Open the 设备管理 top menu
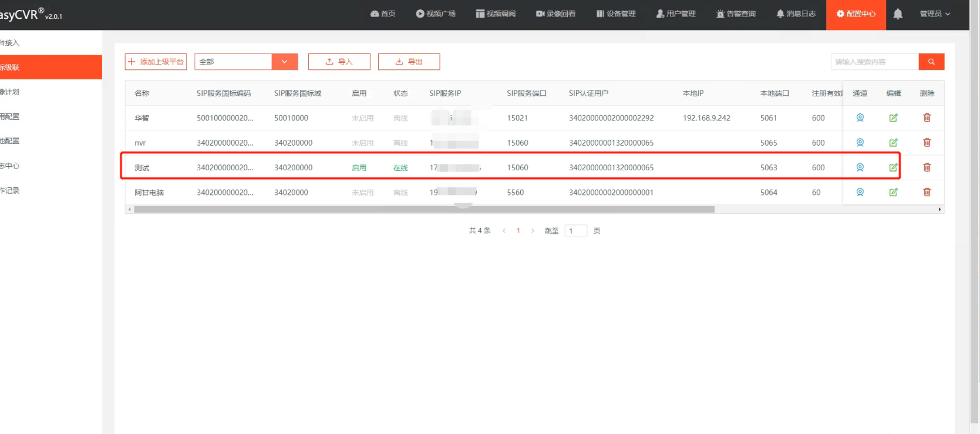The image size is (980, 434). 616,14
